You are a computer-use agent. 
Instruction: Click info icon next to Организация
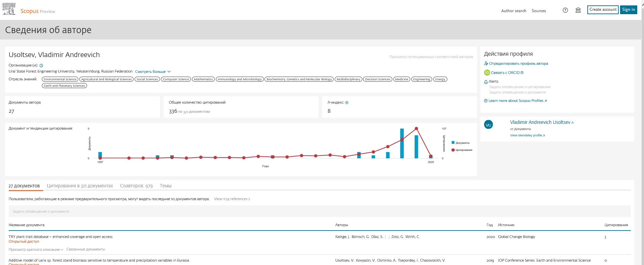click(x=41, y=65)
